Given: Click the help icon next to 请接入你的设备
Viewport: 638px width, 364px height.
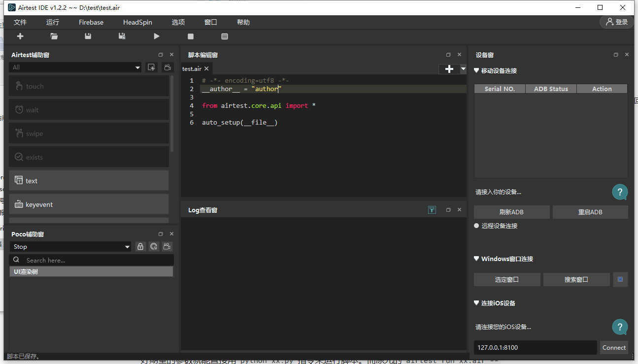Looking at the screenshot, I should point(620,192).
